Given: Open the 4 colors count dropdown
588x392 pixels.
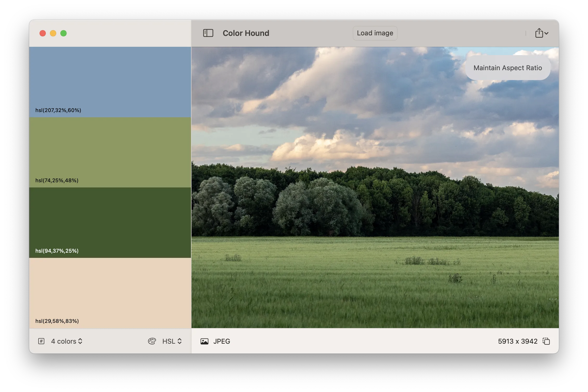Looking at the screenshot, I should tap(67, 341).
